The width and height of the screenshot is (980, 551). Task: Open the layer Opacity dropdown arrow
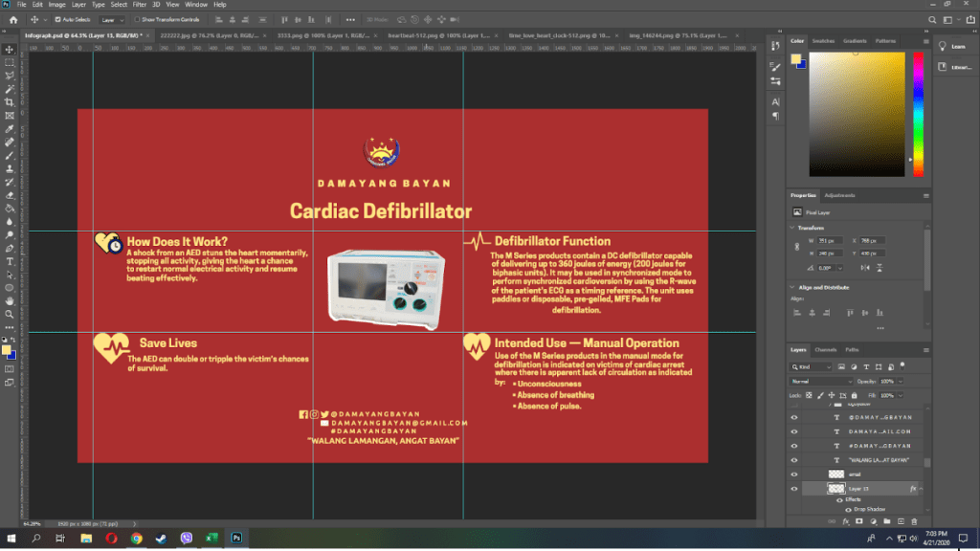[901, 381]
